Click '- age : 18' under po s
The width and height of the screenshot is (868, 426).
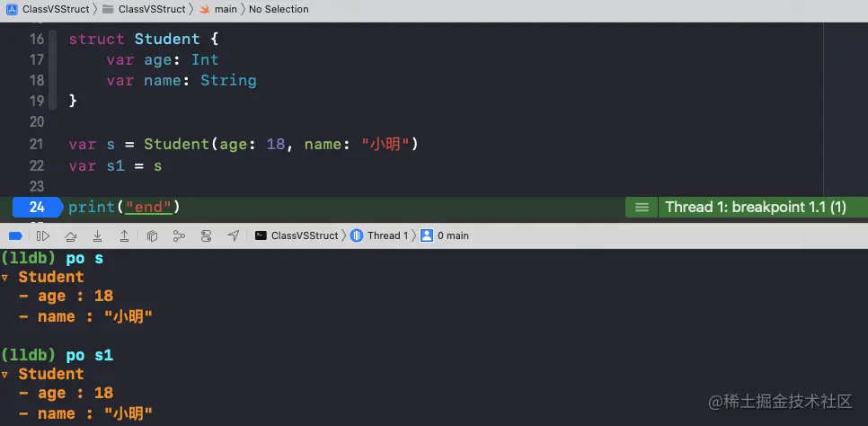pos(66,296)
